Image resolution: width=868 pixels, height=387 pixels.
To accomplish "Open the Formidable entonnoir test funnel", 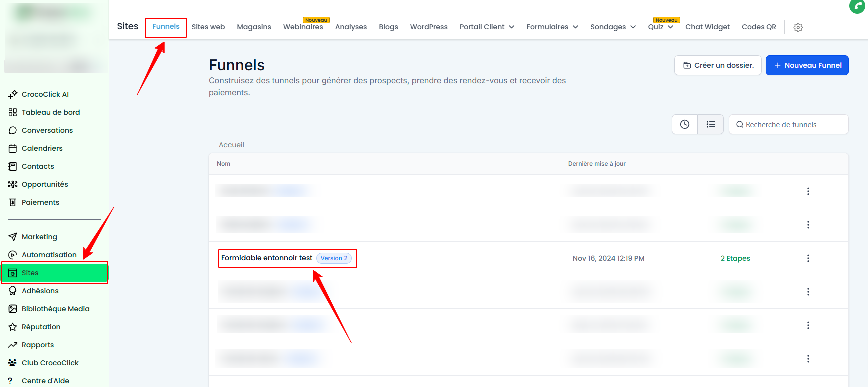I will click(x=267, y=258).
